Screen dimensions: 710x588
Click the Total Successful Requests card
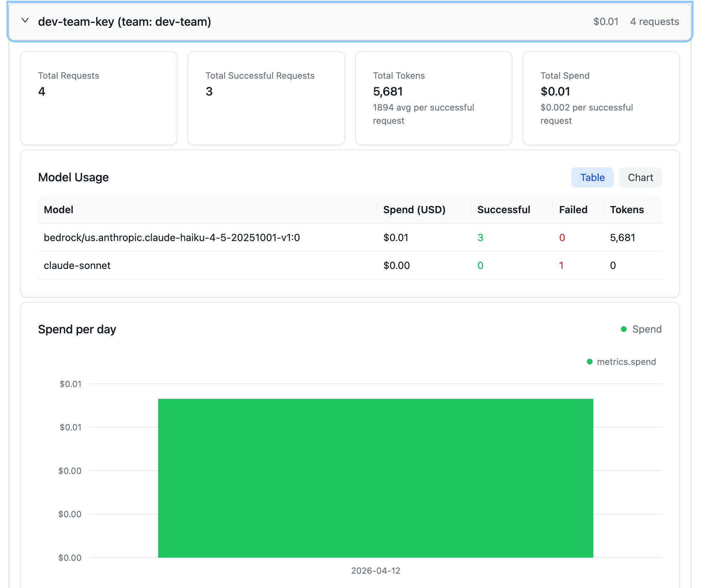pos(266,98)
